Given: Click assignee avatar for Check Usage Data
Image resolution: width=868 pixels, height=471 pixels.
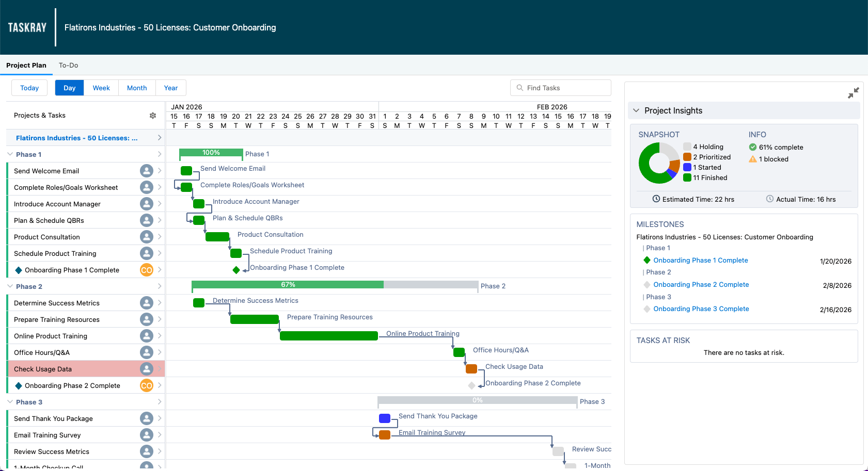Looking at the screenshot, I should (147, 369).
